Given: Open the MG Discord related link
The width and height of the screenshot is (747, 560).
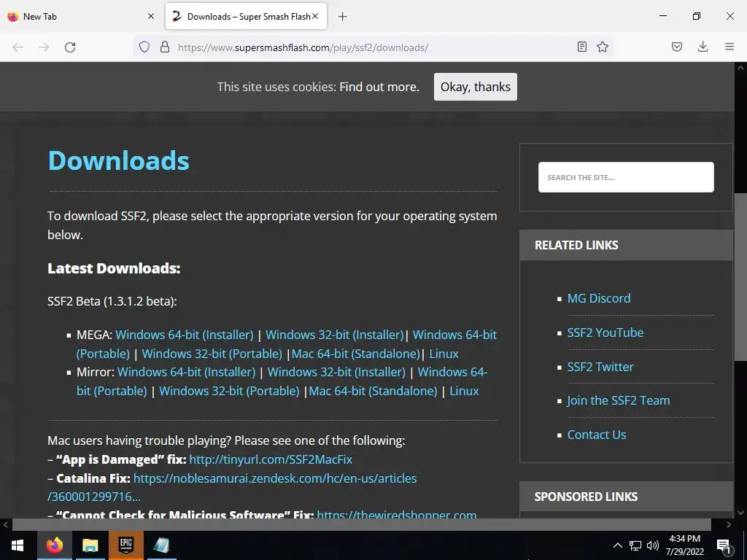Looking at the screenshot, I should click(599, 298).
